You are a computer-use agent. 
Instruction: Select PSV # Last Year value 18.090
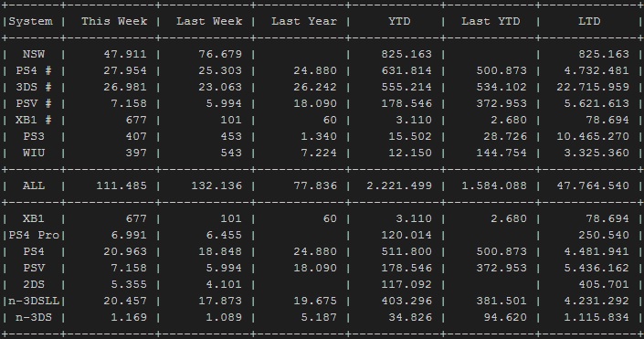315,103
